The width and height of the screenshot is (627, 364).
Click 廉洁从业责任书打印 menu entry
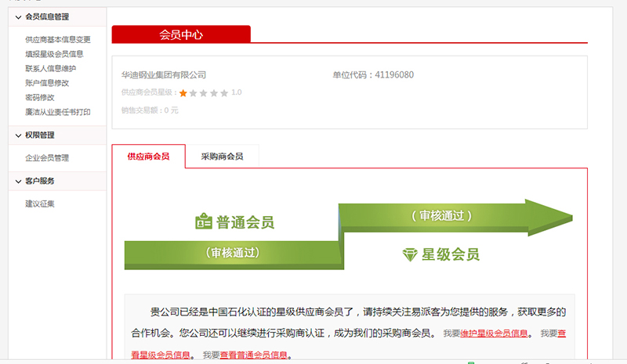coord(58,112)
